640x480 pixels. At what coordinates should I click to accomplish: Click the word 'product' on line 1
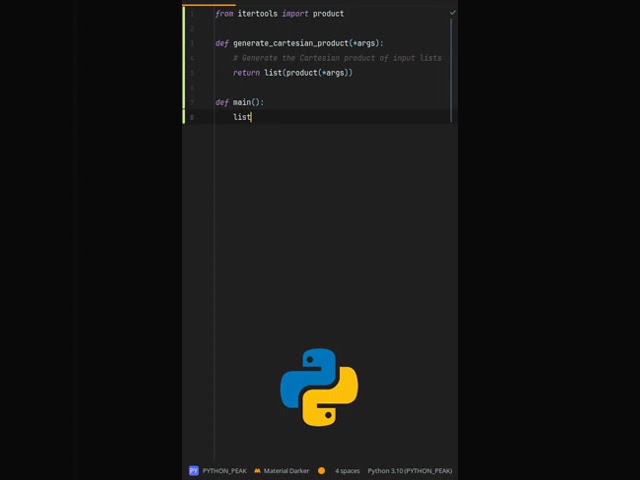coord(328,14)
